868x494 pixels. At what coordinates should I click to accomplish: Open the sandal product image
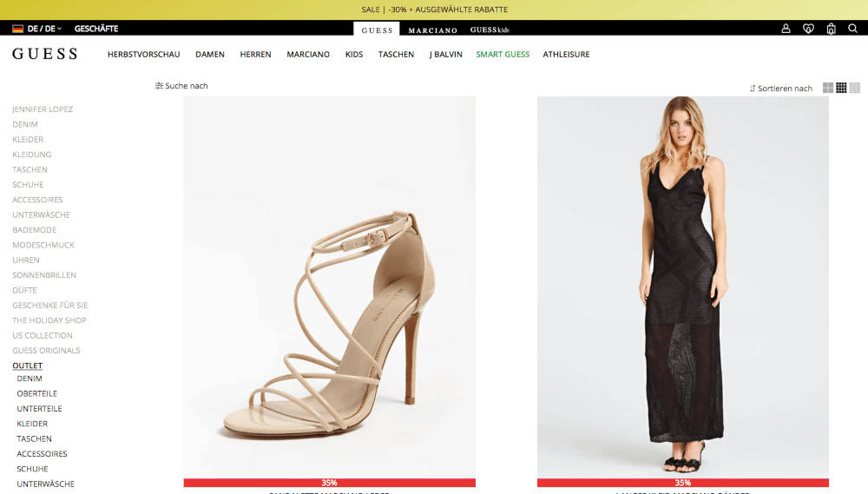(x=329, y=287)
